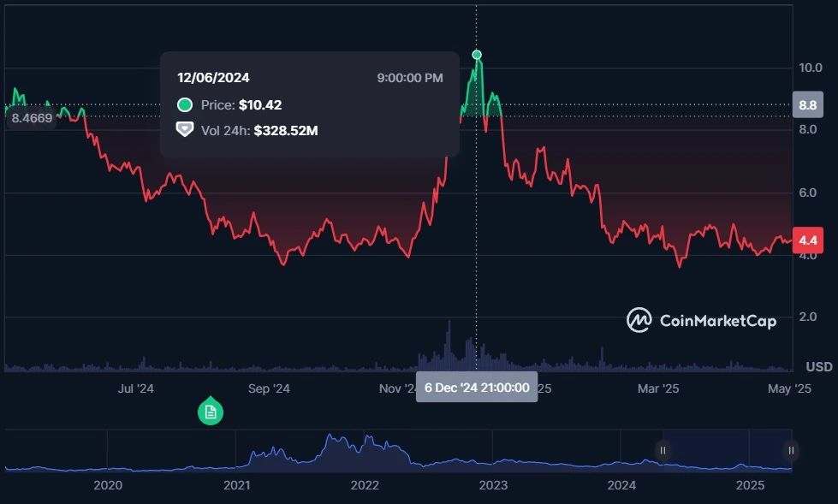The image size is (838, 504).
Task: Click the right range slider handle
Action: point(791,451)
